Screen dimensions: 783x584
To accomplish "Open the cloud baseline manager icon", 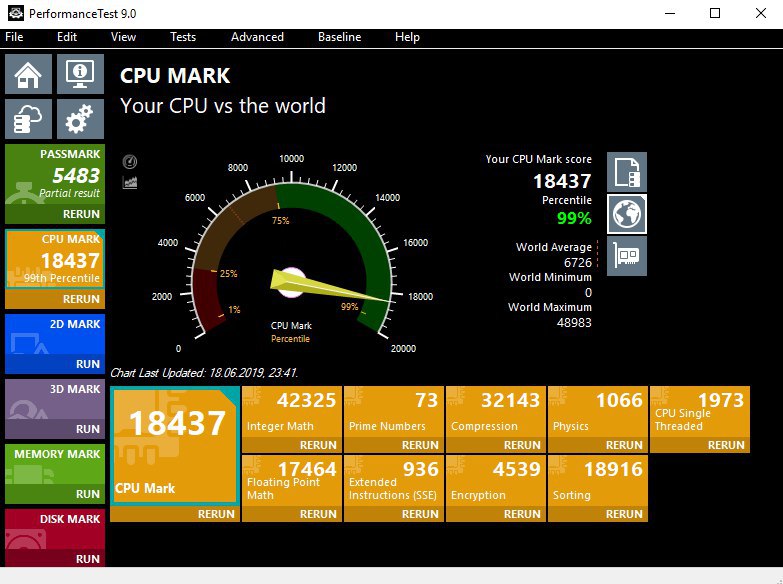I will point(28,119).
